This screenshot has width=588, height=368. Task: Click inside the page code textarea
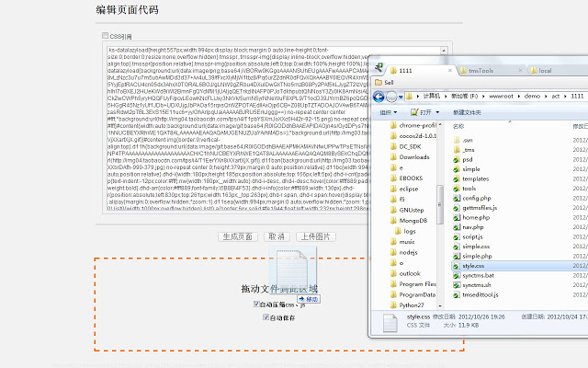(x=236, y=128)
